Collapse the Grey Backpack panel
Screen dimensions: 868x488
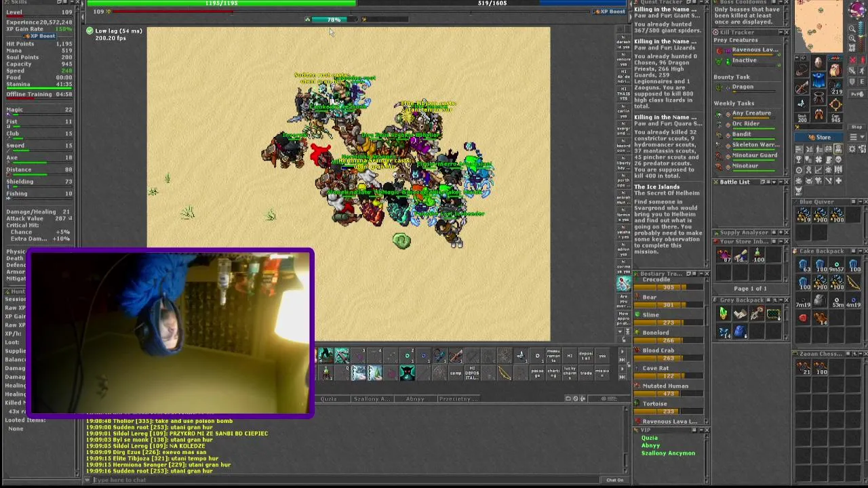coord(781,300)
